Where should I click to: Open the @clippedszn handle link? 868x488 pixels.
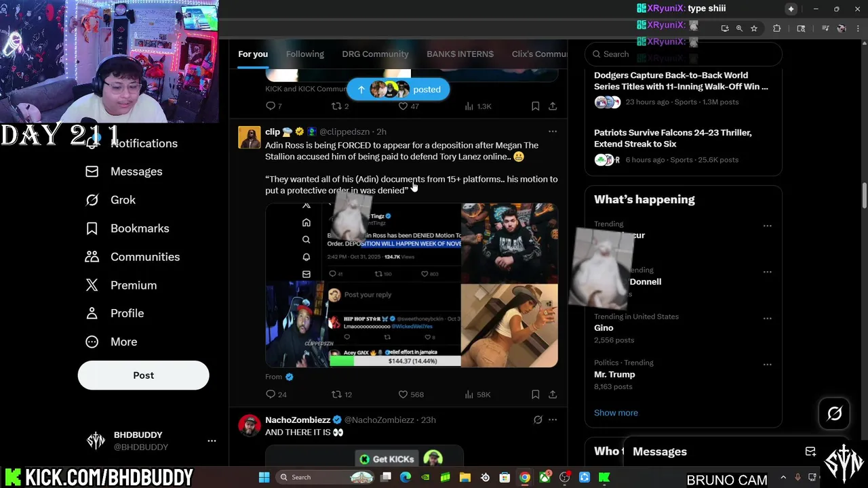pyautogui.click(x=344, y=131)
